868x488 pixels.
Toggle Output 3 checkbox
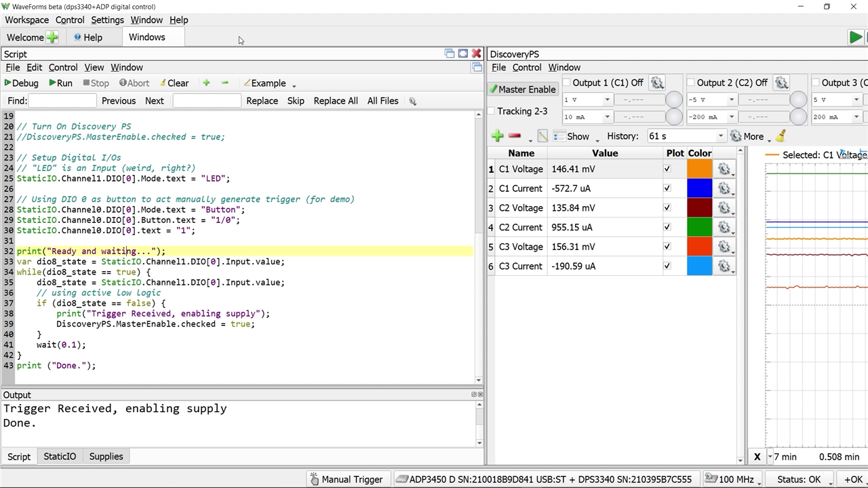click(x=816, y=83)
